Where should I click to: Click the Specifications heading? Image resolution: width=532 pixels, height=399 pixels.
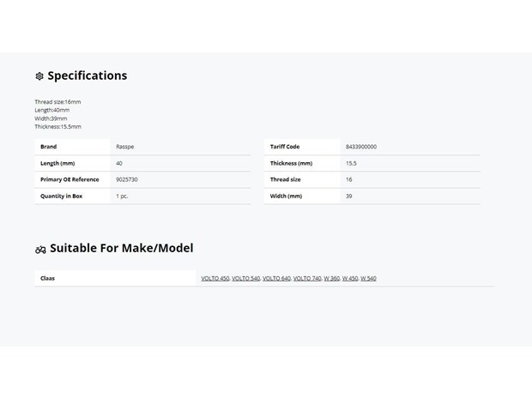pos(88,76)
